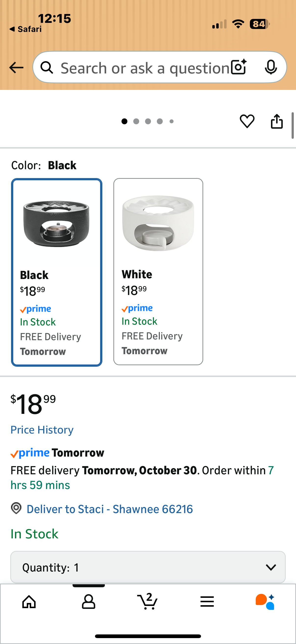
Task: Select the Black color option
Action: click(57, 272)
